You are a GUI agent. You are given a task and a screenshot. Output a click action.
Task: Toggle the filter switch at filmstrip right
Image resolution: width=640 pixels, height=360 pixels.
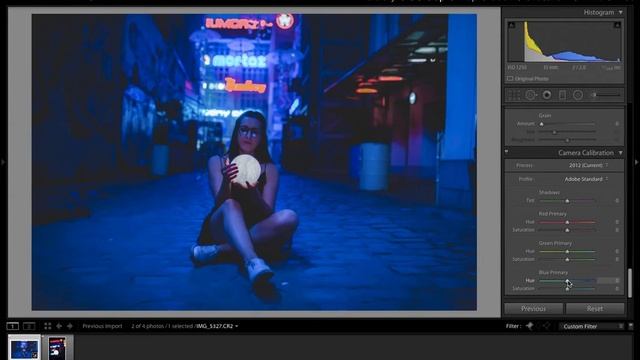631,326
